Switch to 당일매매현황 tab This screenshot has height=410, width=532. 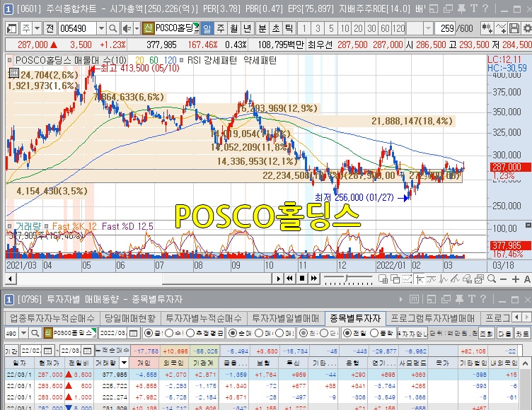[130, 318]
